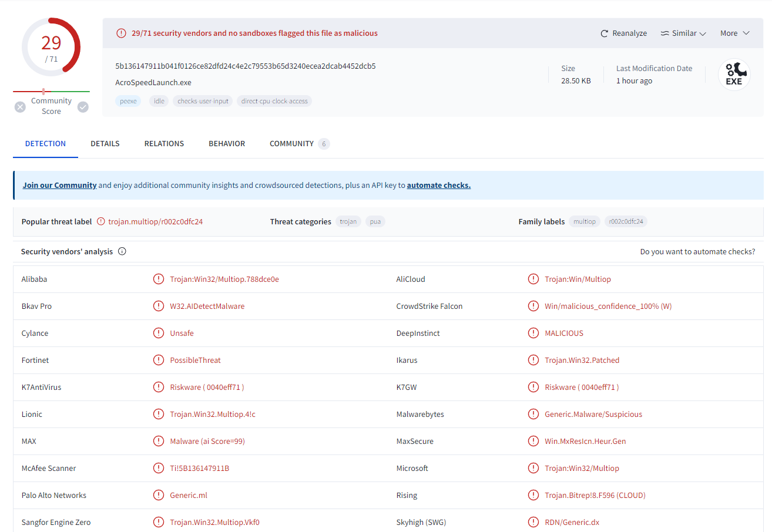Click the file hash text

(x=246, y=66)
